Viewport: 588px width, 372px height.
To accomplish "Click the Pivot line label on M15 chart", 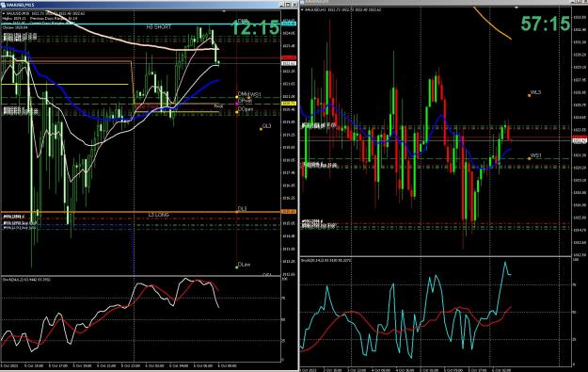I will coord(218,106).
